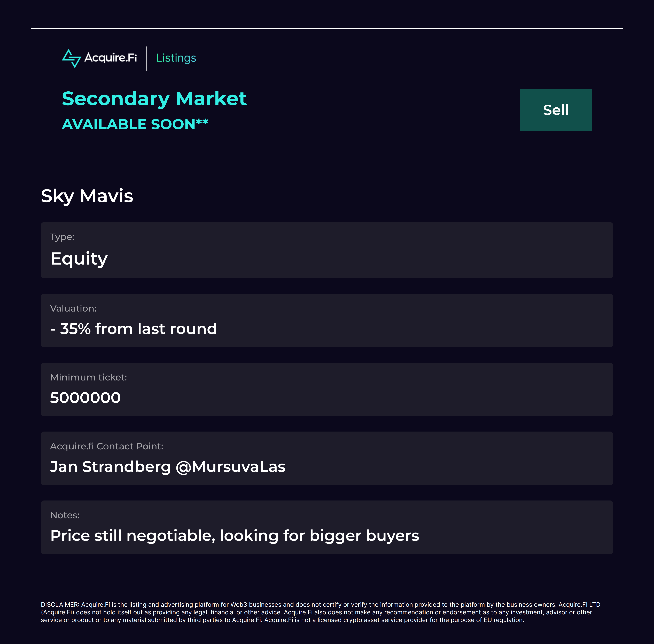
Task: Click the DISCLAIMER paragraph text
Action: tap(320, 612)
